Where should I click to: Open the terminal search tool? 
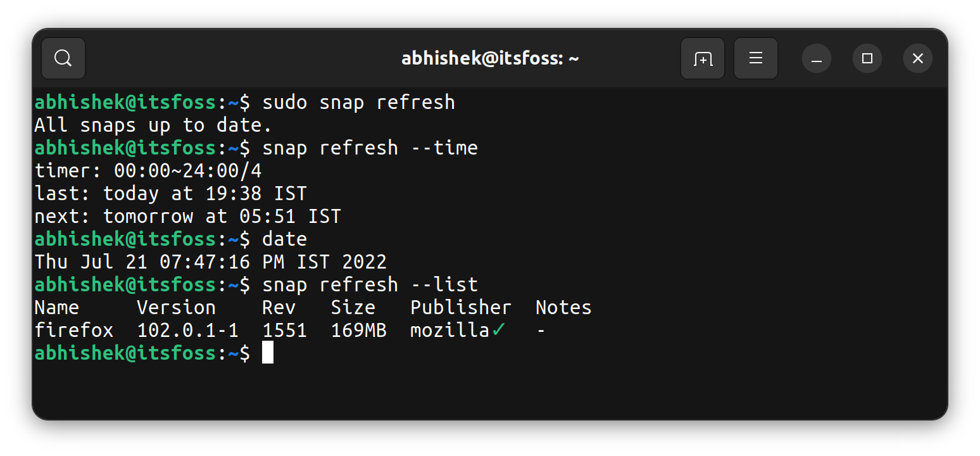[x=63, y=59]
